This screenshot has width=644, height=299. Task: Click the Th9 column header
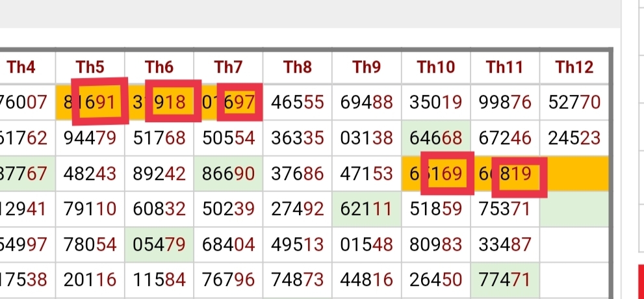[367, 67]
